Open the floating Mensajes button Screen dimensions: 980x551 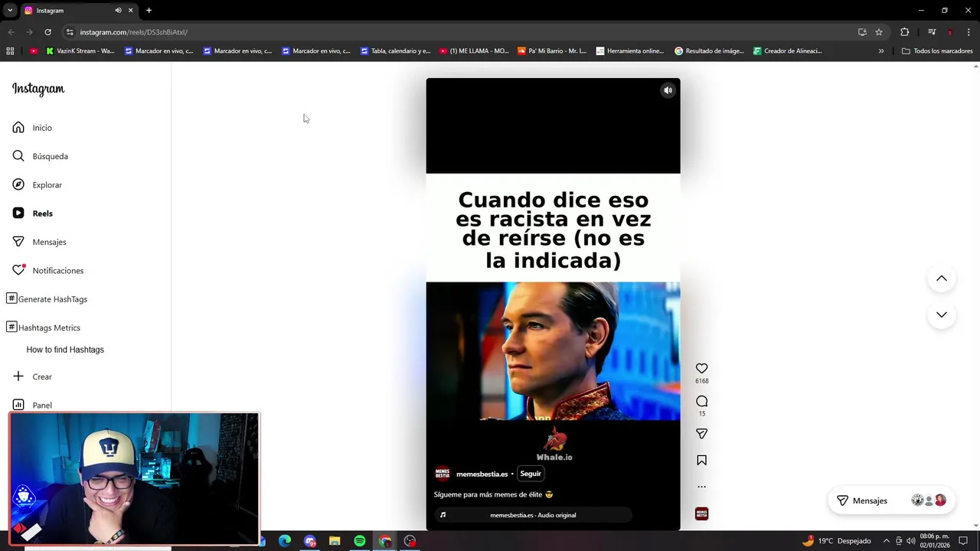891,500
